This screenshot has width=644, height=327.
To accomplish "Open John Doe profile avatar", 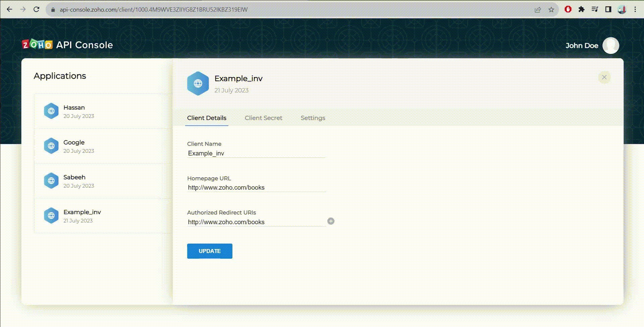I will click(610, 46).
